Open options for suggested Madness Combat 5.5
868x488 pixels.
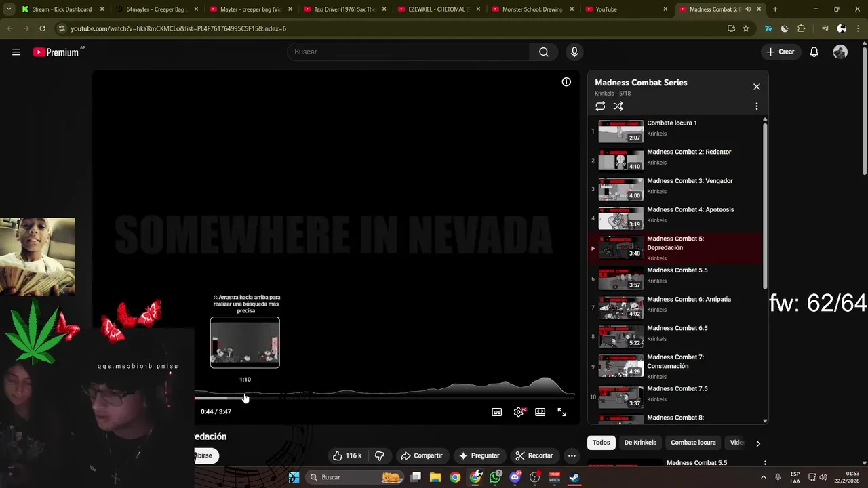765,464
